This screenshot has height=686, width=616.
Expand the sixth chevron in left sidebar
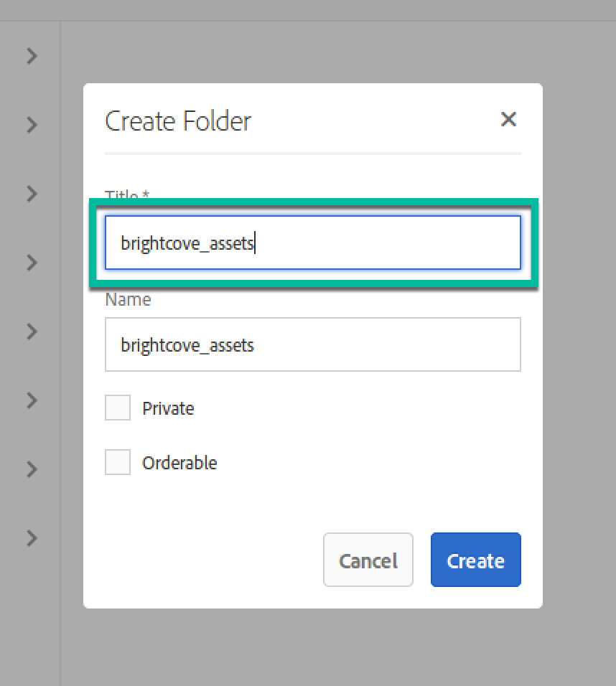(32, 400)
